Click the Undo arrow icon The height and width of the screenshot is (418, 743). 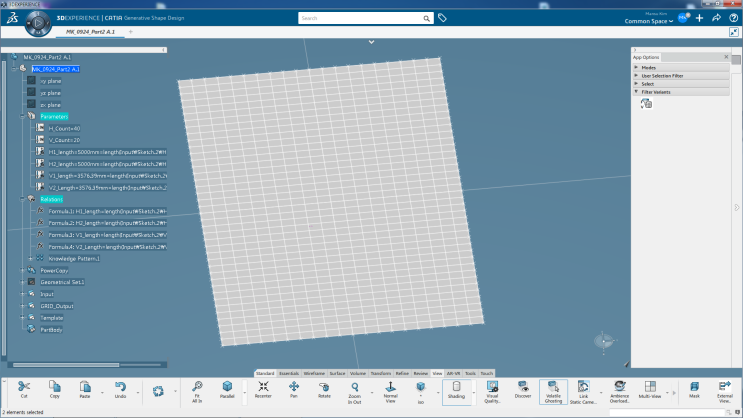tap(120, 387)
